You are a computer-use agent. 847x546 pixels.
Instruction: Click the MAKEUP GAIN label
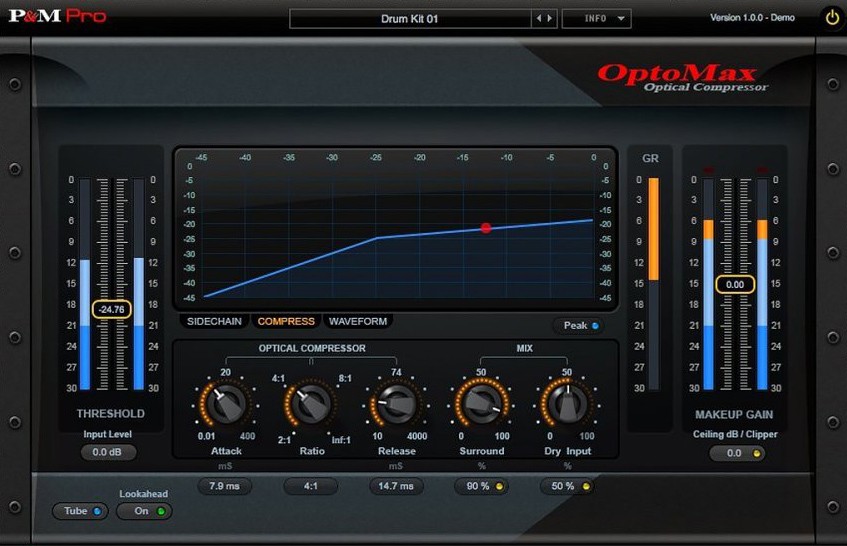coord(734,415)
